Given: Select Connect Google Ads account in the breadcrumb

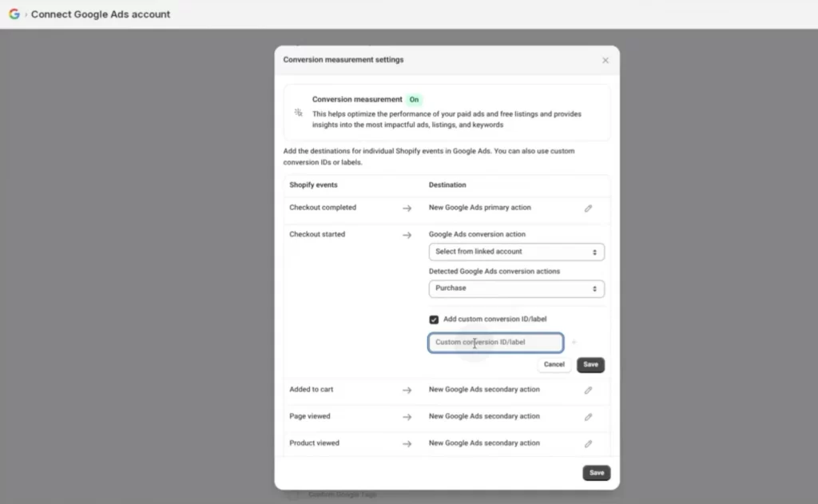Looking at the screenshot, I should (x=101, y=14).
